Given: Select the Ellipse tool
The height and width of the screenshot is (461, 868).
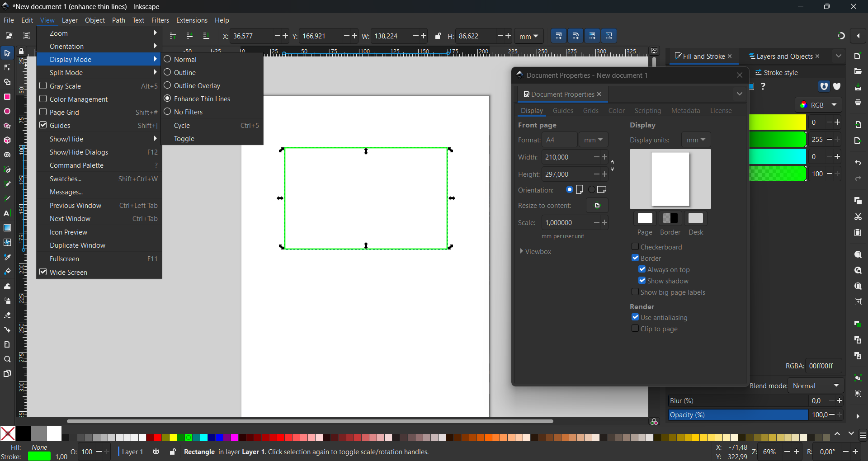Looking at the screenshot, I should pos(7,112).
